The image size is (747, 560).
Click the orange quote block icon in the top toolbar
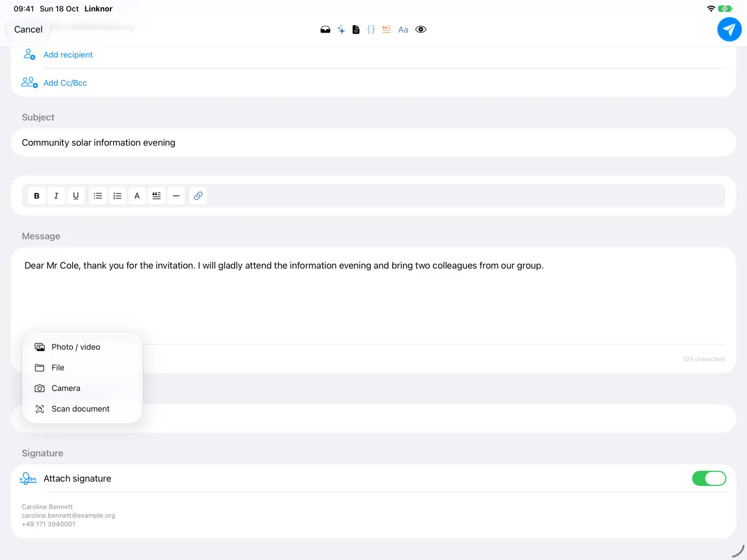386,30
